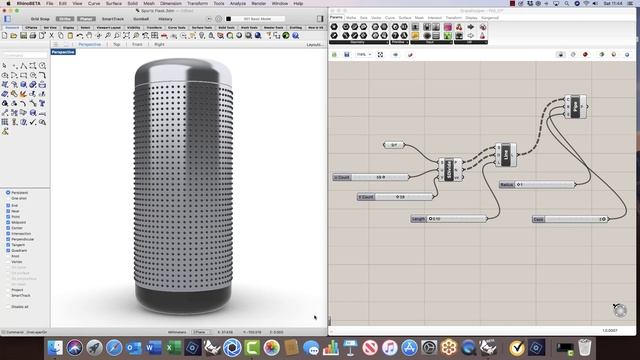640x360 pixels.
Task: Click the Pipe component on Grasshopper canvas
Action: click(576, 107)
